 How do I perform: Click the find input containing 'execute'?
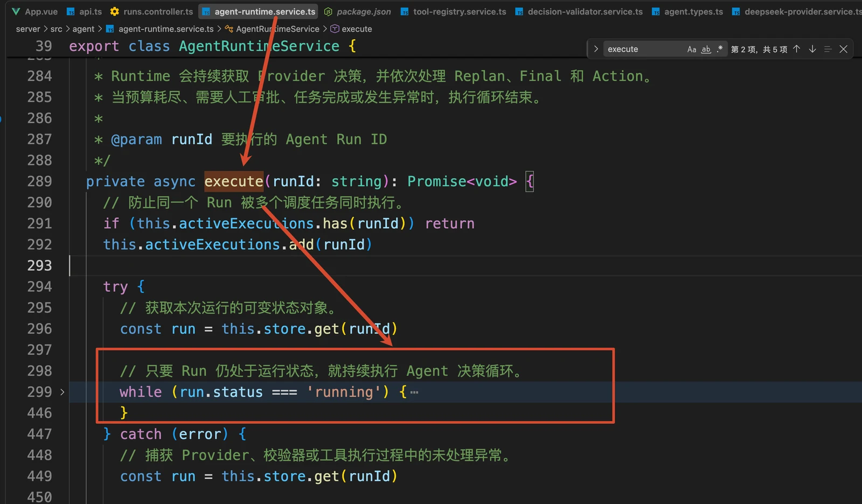click(x=644, y=49)
